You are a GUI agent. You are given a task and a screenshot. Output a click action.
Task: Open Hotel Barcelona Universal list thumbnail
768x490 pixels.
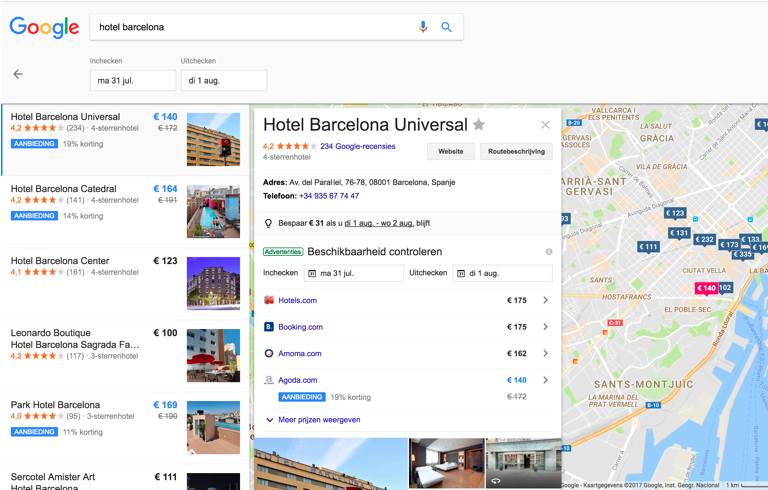(x=214, y=140)
